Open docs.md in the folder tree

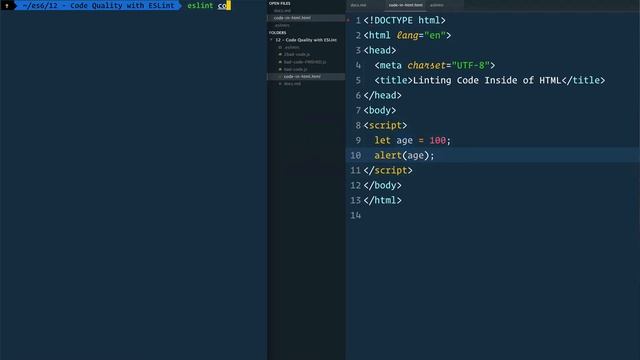tap(292, 84)
